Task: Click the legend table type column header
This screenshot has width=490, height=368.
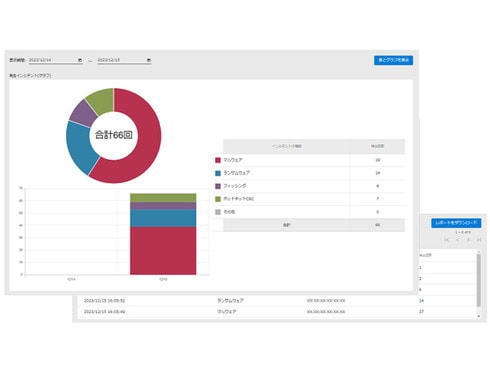Action: pyautogui.click(x=287, y=146)
